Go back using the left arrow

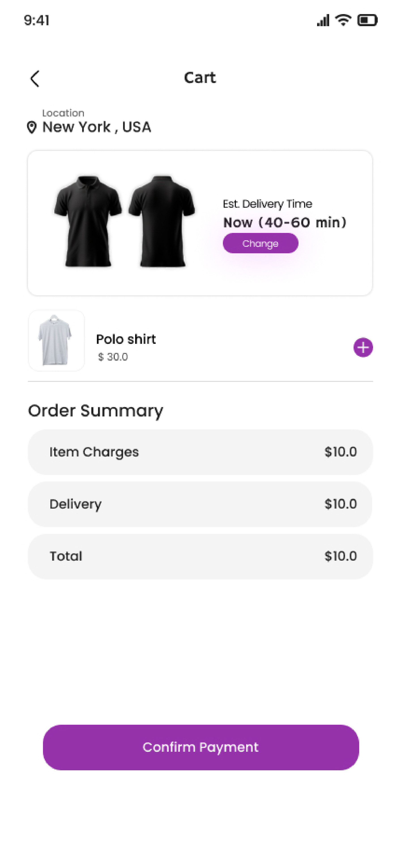[x=35, y=79]
